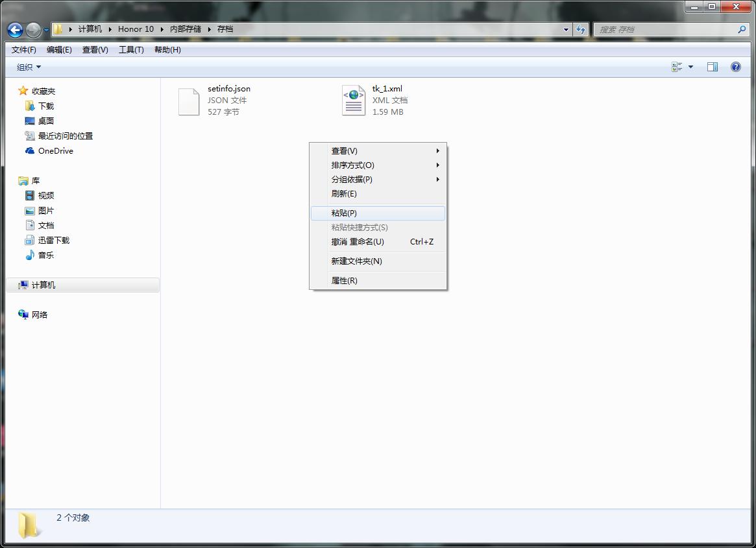
Task: Click 内部存储 in the address breadcrumb
Action: coord(186,29)
